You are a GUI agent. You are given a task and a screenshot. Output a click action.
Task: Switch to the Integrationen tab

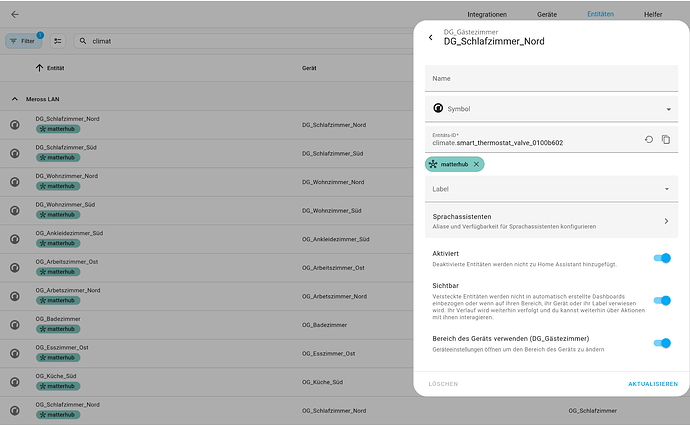pos(487,15)
